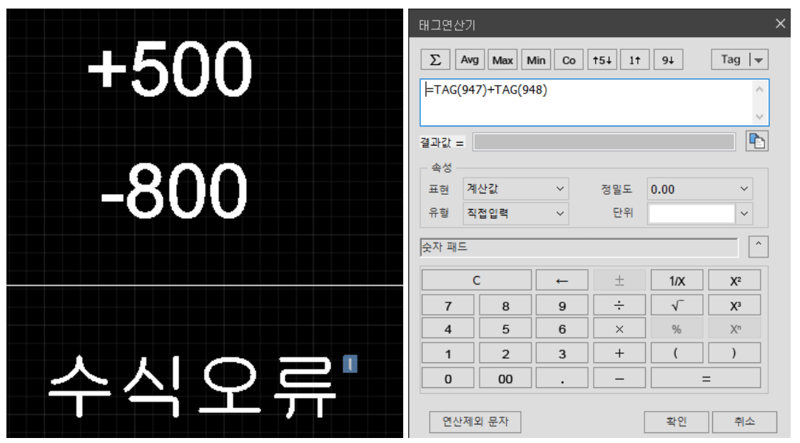Click the 연산제외 문자 button
800x443 pixels.
[475, 422]
